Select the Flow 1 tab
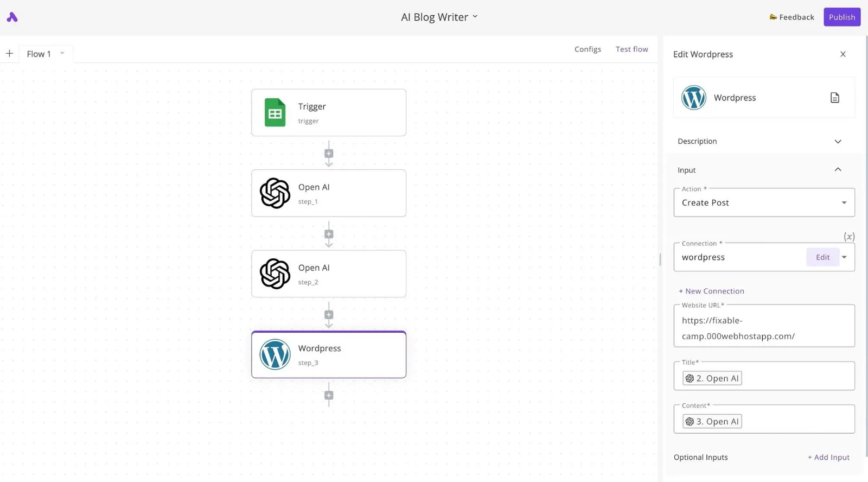Image resolution: width=868 pixels, height=482 pixels. tap(39, 54)
